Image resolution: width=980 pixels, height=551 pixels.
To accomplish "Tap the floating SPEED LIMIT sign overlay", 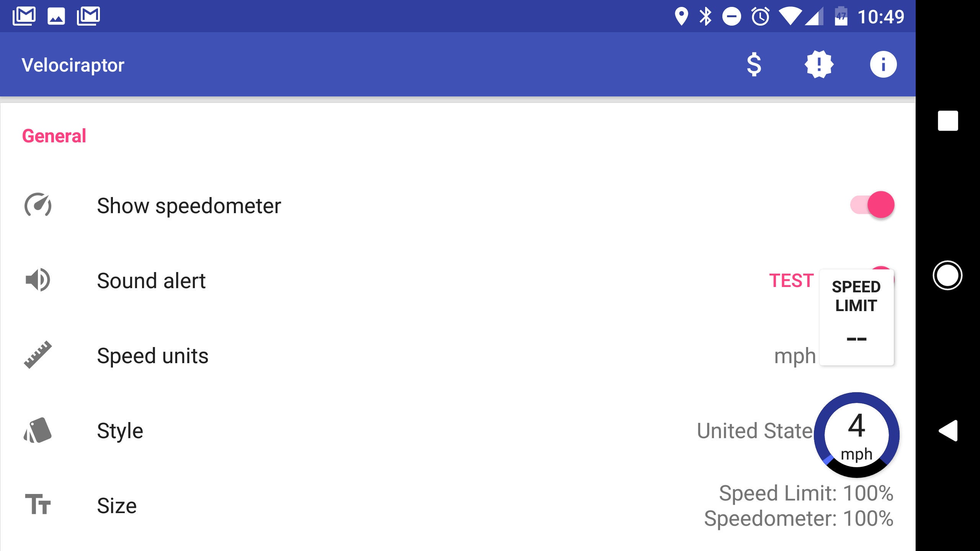I will [x=856, y=317].
